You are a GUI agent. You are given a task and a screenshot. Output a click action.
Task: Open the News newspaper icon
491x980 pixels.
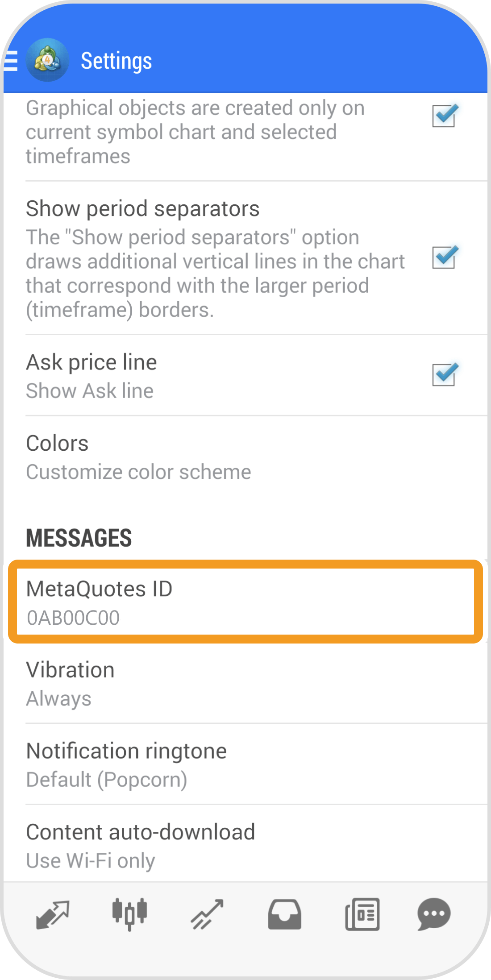pyautogui.click(x=362, y=914)
